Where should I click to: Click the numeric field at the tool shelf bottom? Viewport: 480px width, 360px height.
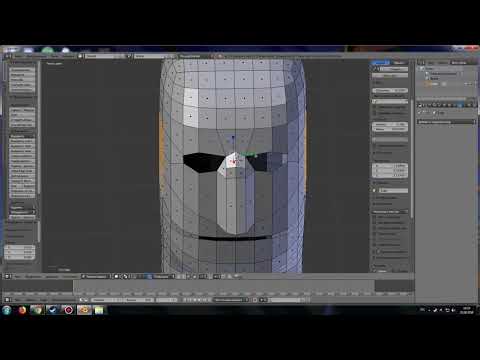click(19, 252)
